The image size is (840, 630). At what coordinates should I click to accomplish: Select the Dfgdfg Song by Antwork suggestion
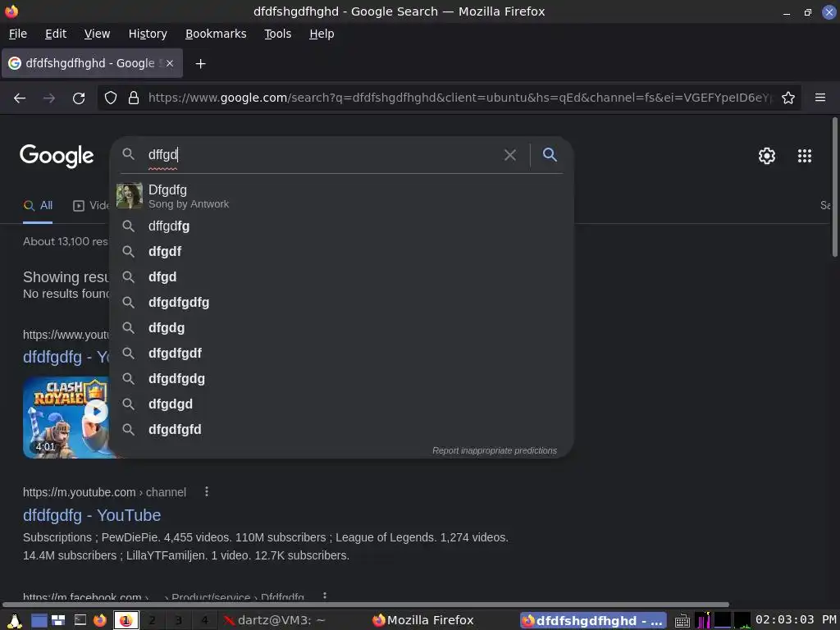coord(341,196)
